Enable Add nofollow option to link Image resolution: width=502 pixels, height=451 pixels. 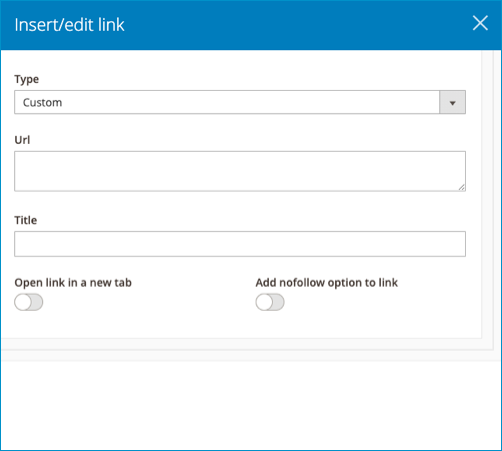[270, 302]
